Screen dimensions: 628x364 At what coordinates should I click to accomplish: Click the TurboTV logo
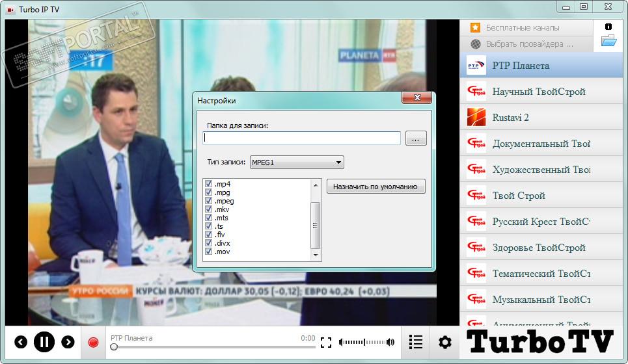pos(540,342)
